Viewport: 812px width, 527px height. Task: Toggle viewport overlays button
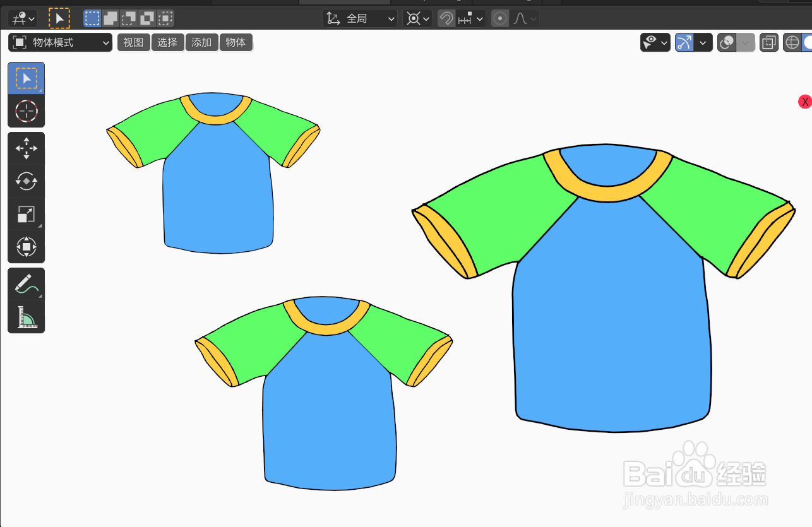727,42
